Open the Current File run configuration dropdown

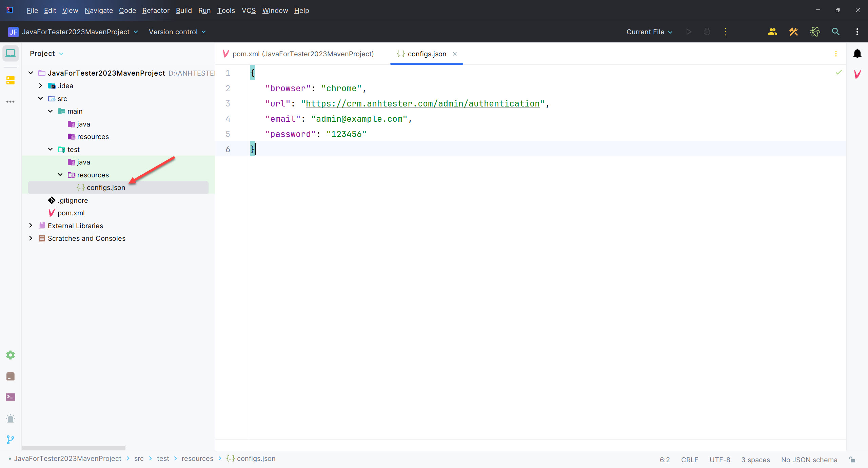[649, 32]
